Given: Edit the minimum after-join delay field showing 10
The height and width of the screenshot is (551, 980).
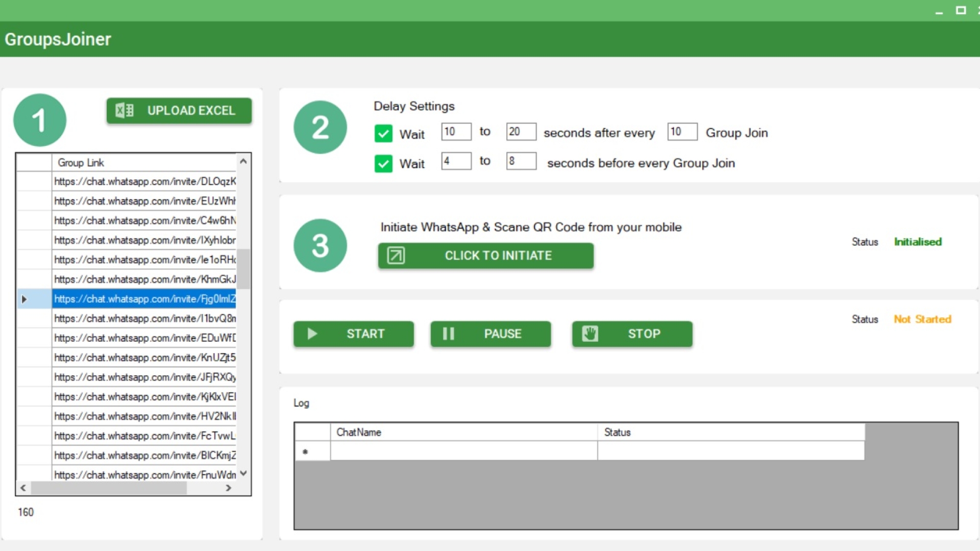Looking at the screenshot, I should [456, 132].
